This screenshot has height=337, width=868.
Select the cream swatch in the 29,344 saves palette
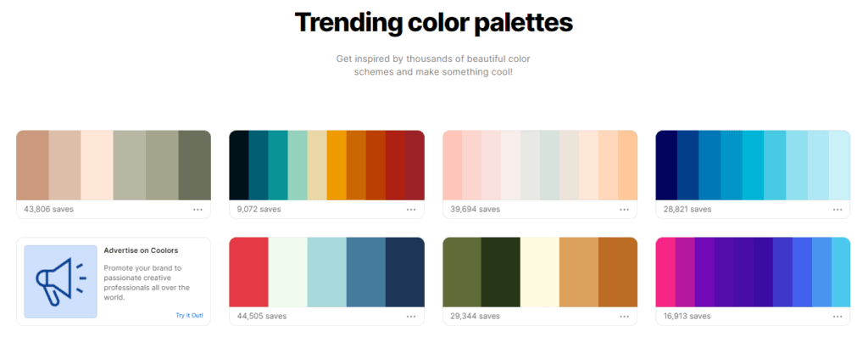tap(540, 272)
